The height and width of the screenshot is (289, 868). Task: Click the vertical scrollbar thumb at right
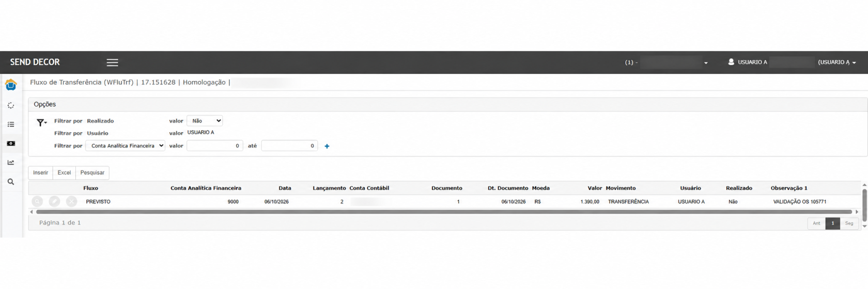coord(864,205)
